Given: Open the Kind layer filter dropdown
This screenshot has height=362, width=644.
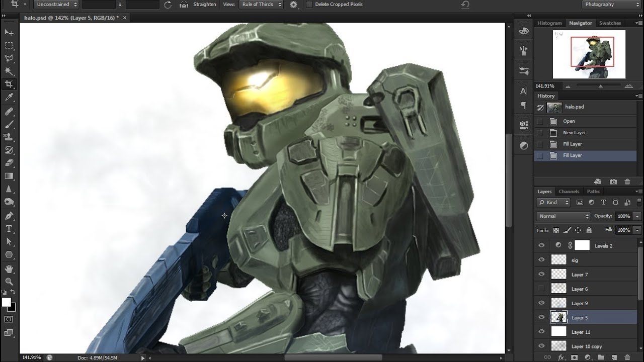Looking at the screenshot, I should pyautogui.click(x=553, y=202).
